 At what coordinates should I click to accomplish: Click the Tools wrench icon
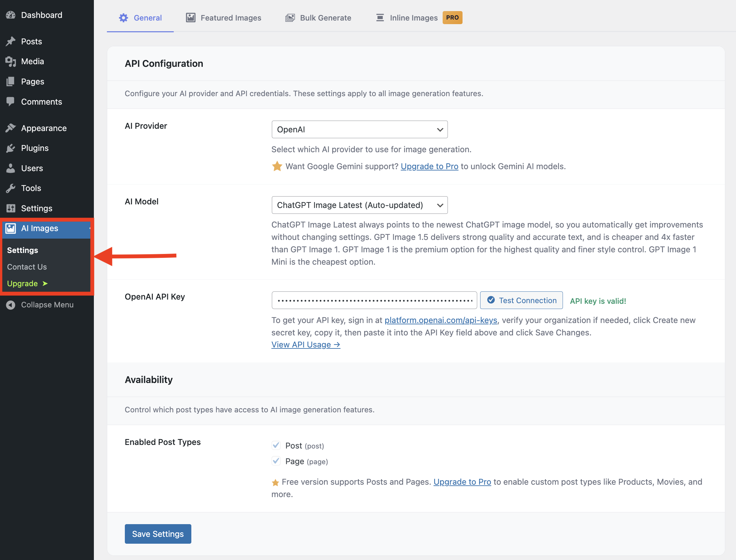(x=11, y=188)
